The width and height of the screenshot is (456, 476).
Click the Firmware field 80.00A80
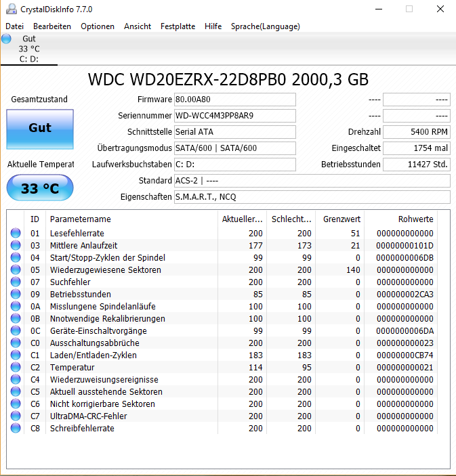(235, 100)
